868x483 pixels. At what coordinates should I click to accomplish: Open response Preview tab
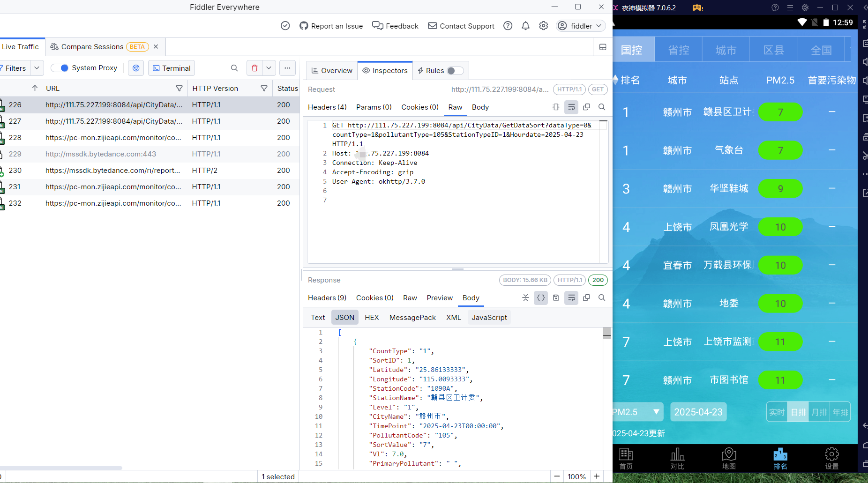(440, 298)
